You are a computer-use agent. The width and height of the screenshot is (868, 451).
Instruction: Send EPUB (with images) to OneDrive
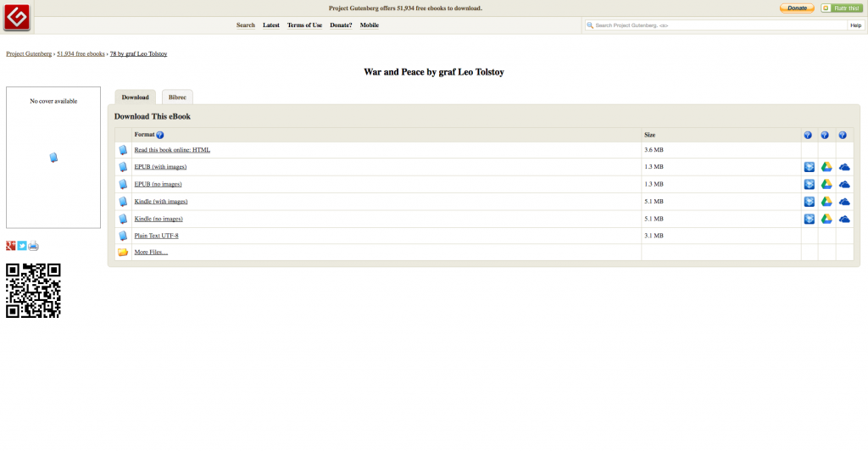[x=844, y=167]
